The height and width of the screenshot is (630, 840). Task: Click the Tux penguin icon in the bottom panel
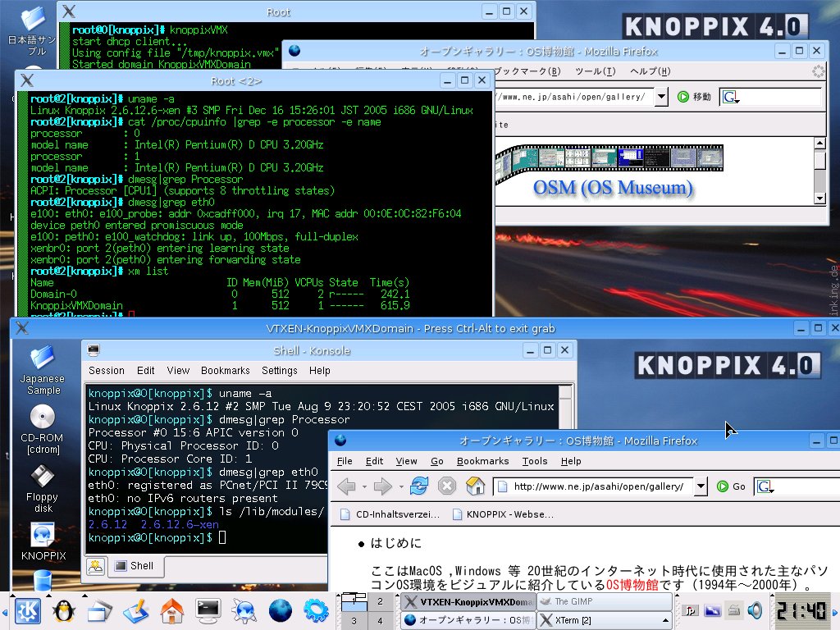[64, 610]
